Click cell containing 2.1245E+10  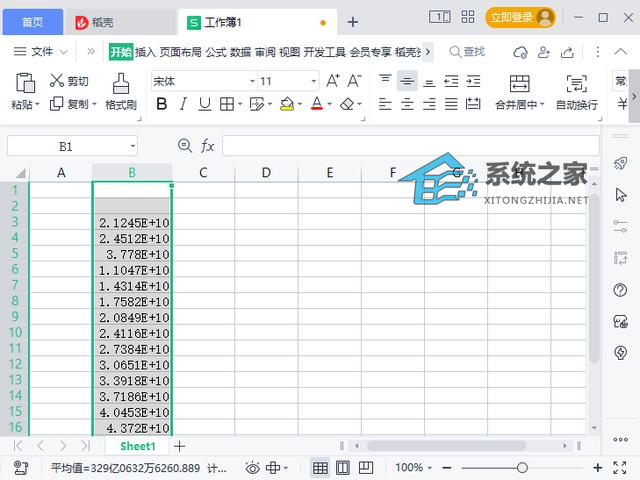(132, 222)
